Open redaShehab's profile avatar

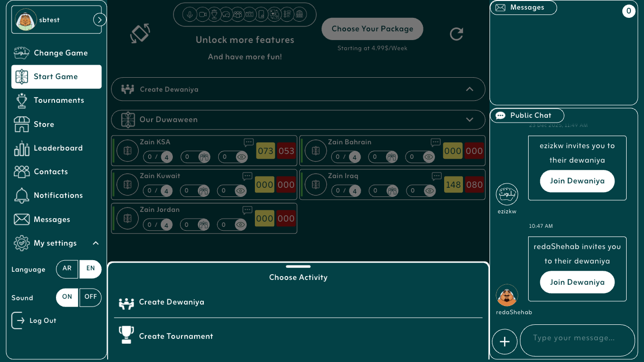(507, 295)
